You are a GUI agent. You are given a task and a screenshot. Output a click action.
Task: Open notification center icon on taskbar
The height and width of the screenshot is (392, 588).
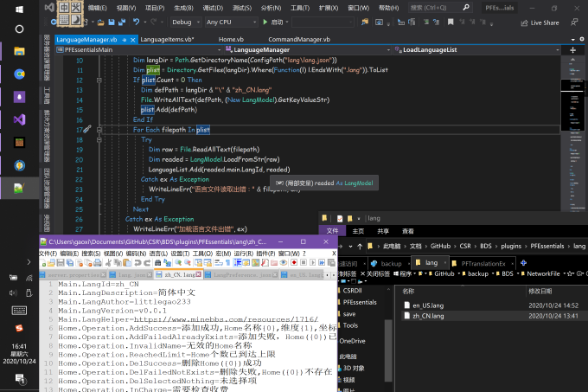click(x=20, y=378)
